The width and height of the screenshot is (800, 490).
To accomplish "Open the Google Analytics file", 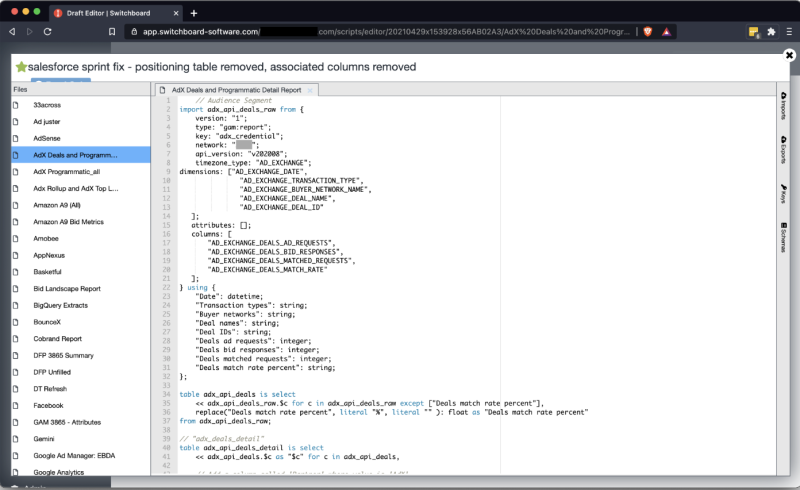I will (81, 472).
